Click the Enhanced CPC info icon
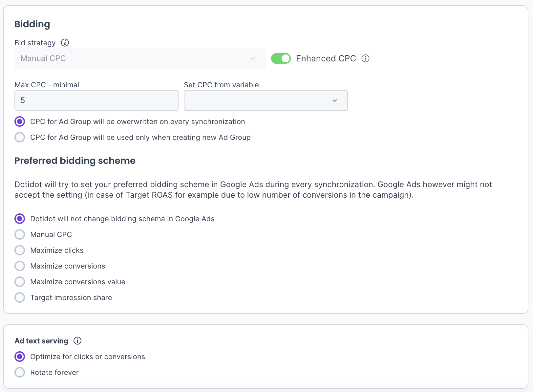 pos(365,58)
